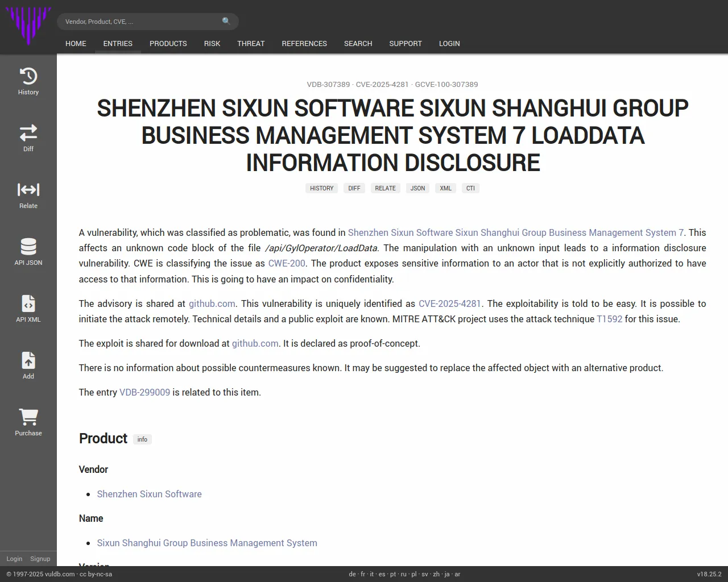The height and width of the screenshot is (582, 728).
Task: Switch language to pl
Action: pyautogui.click(x=414, y=574)
